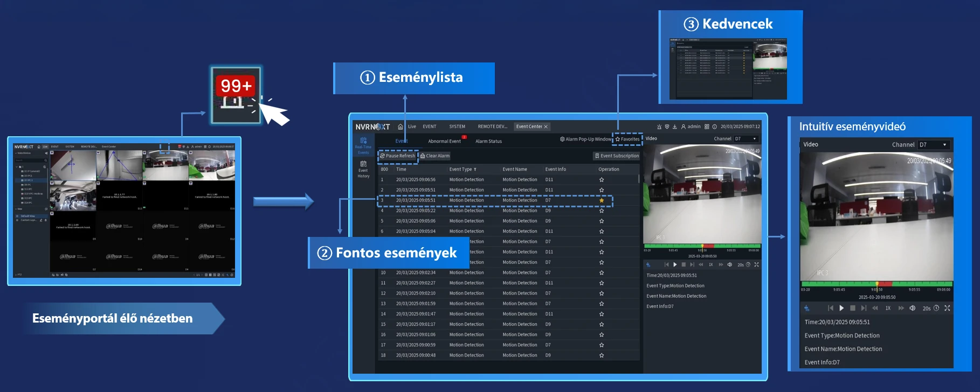
Task: Click the alarm bell icon left of admin
Action: pos(659,127)
